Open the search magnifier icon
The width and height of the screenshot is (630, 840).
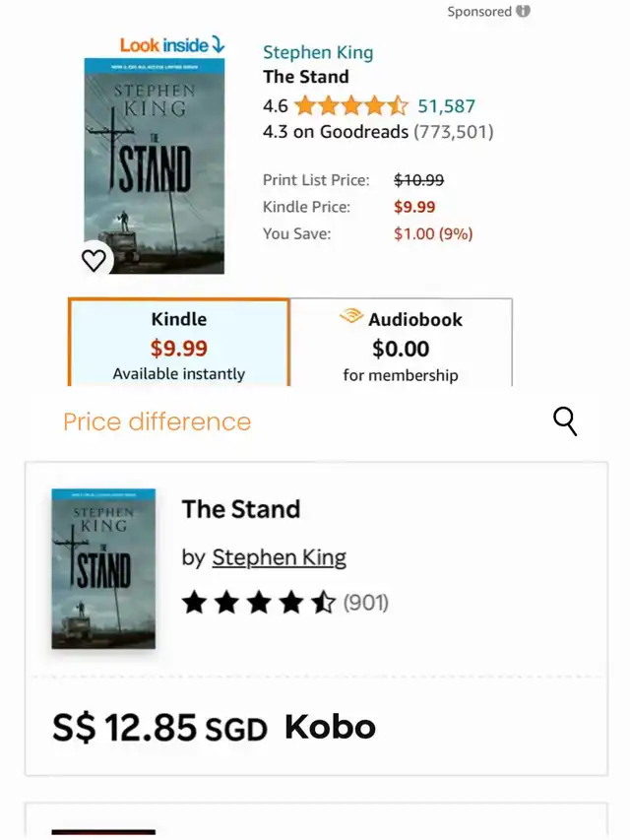(x=565, y=421)
